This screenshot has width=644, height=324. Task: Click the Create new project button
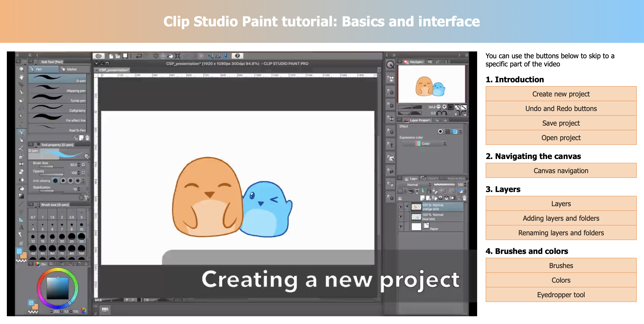click(x=561, y=94)
